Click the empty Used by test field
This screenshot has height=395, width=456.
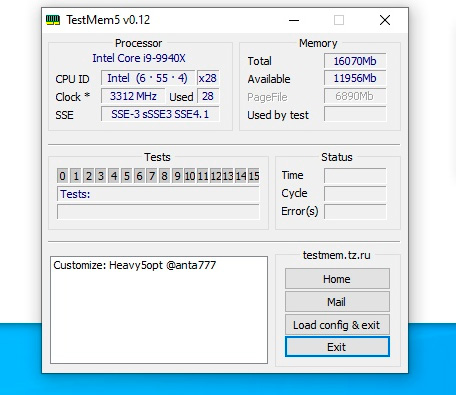pos(355,114)
